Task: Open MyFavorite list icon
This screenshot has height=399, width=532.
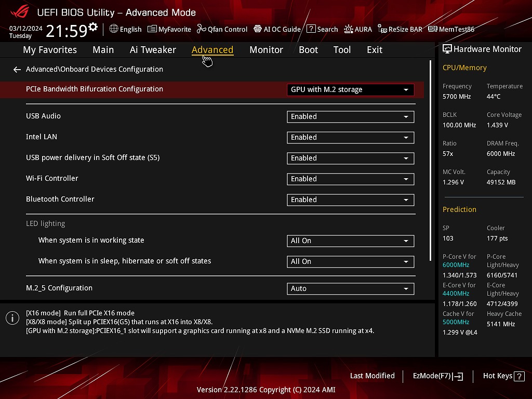Action: tap(152, 29)
